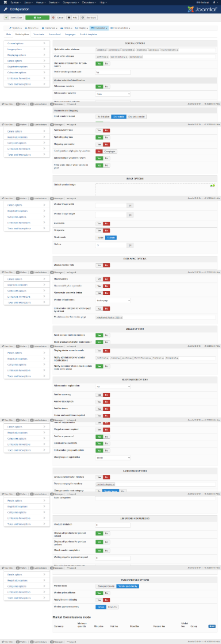This screenshot has height=644, width=221.
Task: Switch to the Main tab
Action: pos(8,35)
